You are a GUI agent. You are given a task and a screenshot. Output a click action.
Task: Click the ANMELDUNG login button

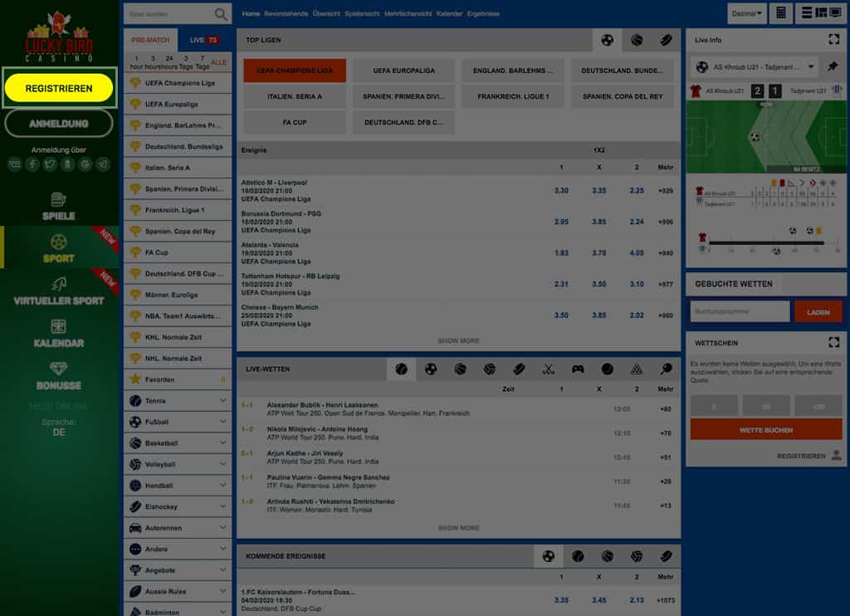pos(59,124)
